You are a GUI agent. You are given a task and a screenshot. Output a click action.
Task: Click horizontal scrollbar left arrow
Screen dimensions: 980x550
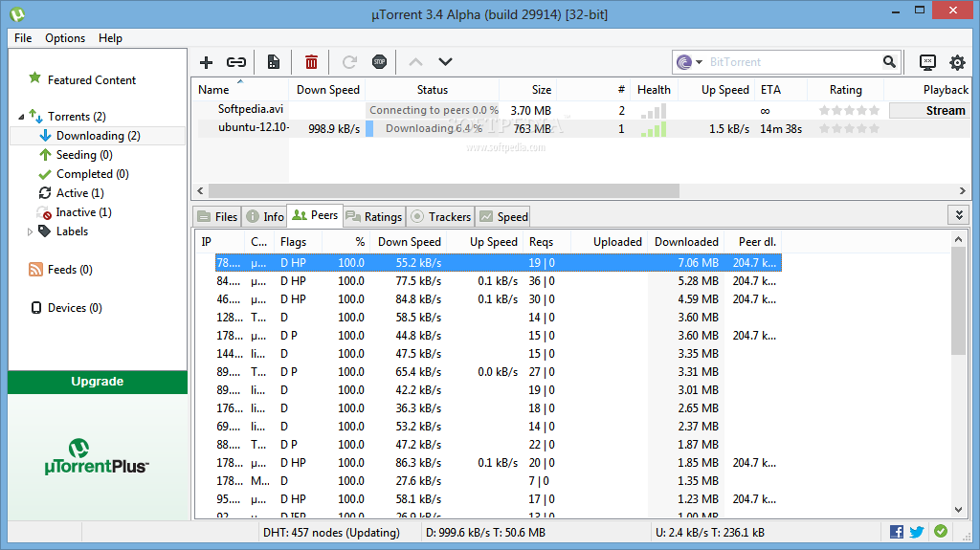pyautogui.click(x=200, y=190)
